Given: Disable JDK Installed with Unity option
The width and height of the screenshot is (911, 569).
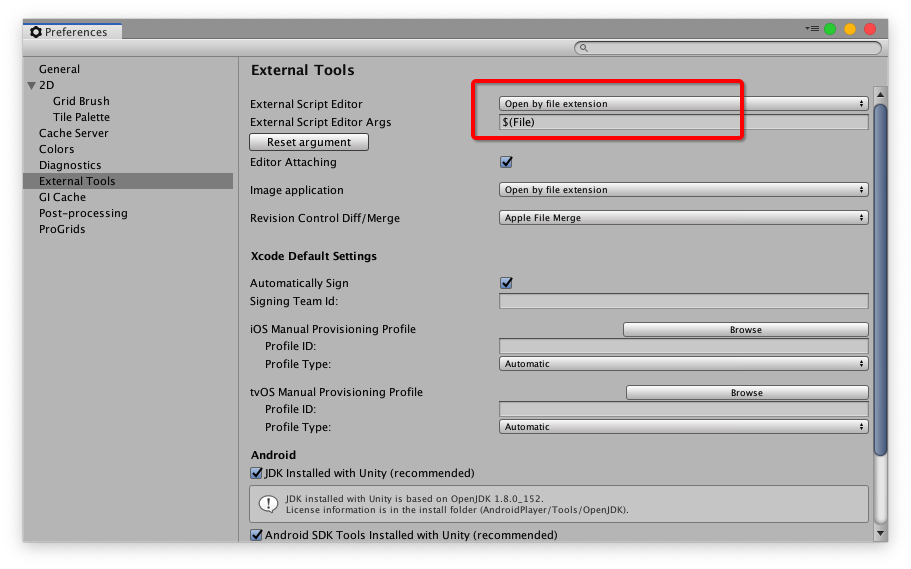Looking at the screenshot, I should click(x=257, y=473).
